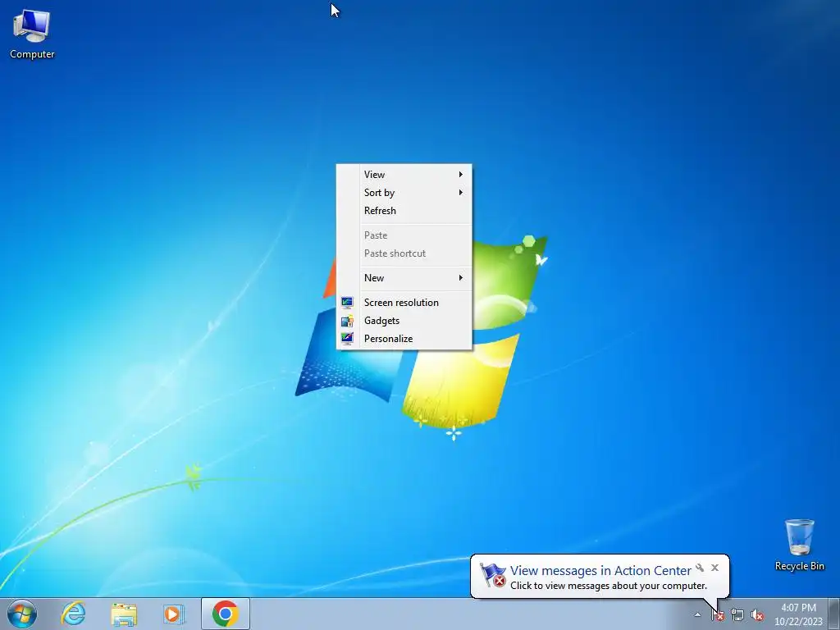The image size is (840, 630).
Task: Open View messages in Action Center link
Action: click(600, 571)
